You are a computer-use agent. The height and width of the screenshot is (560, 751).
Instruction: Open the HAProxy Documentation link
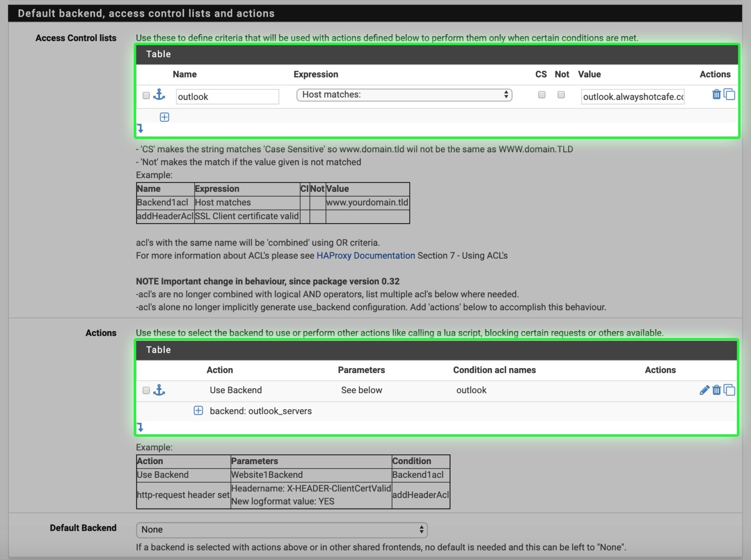[366, 255]
